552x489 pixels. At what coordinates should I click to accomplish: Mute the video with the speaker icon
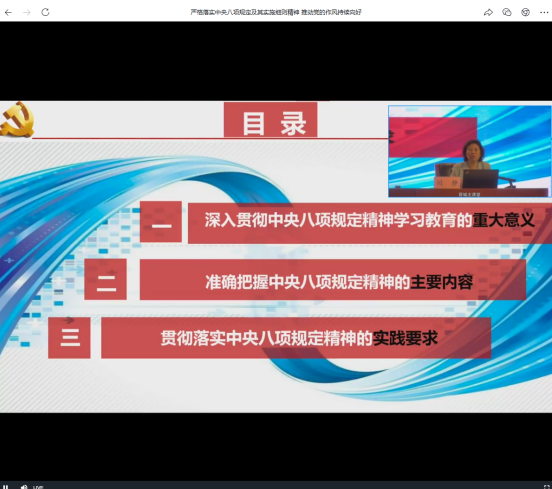pyautogui.click(x=24, y=487)
